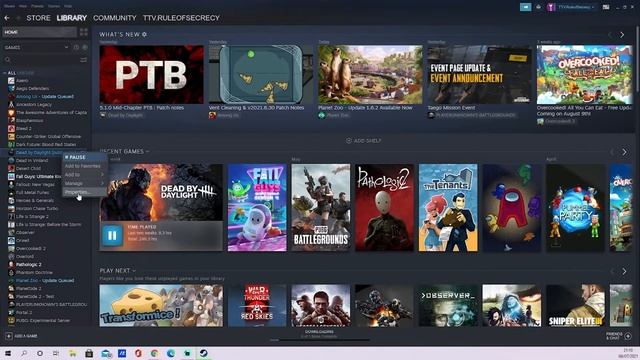Open the Steam menu in menu bar
The image size is (640, 360).
pyautogui.click(x=9, y=6)
